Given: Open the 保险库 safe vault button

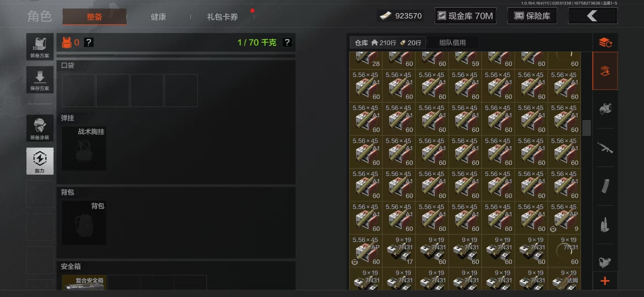Looking at the screenshot, I should [x=532, y=16].
